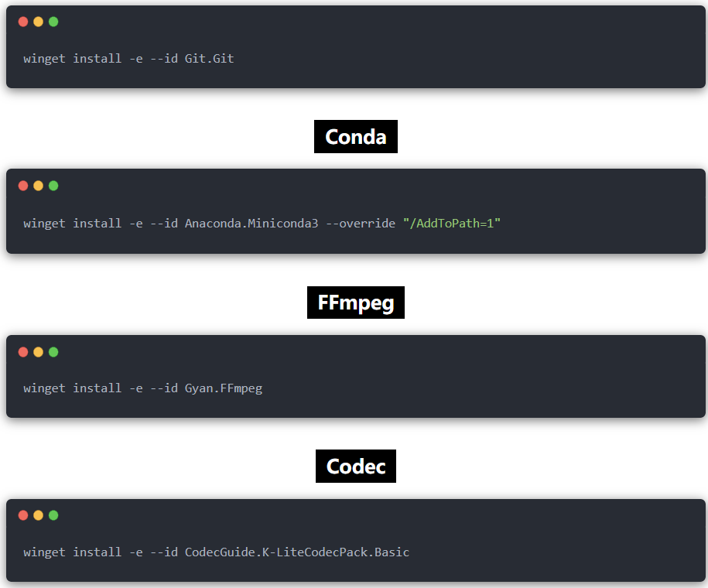
Task: Click the red dot in the Gyan.FFmpeg code block
Action: point(23,352)
